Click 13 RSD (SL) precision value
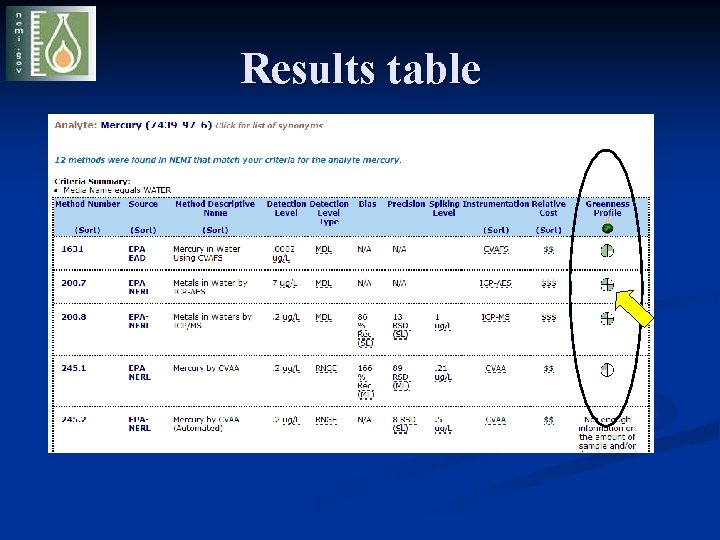This screenshot has height=540, width=720. pos(400,326)
